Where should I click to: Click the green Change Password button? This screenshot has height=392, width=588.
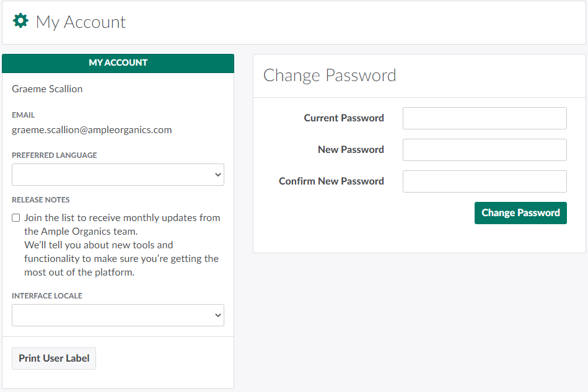tap(520, 213)
